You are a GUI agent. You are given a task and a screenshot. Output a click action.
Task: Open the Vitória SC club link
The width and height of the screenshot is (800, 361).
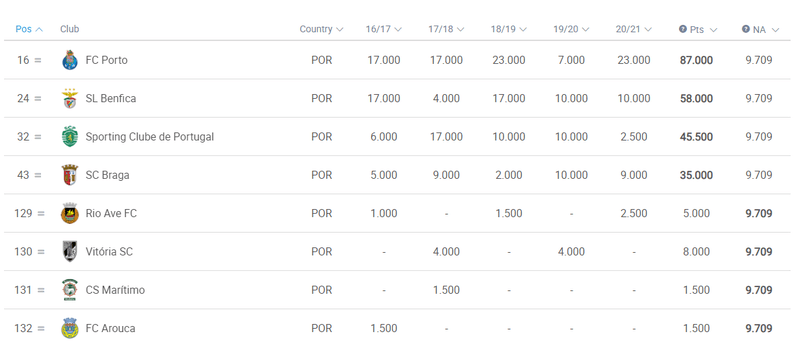[x=109, y=251]
